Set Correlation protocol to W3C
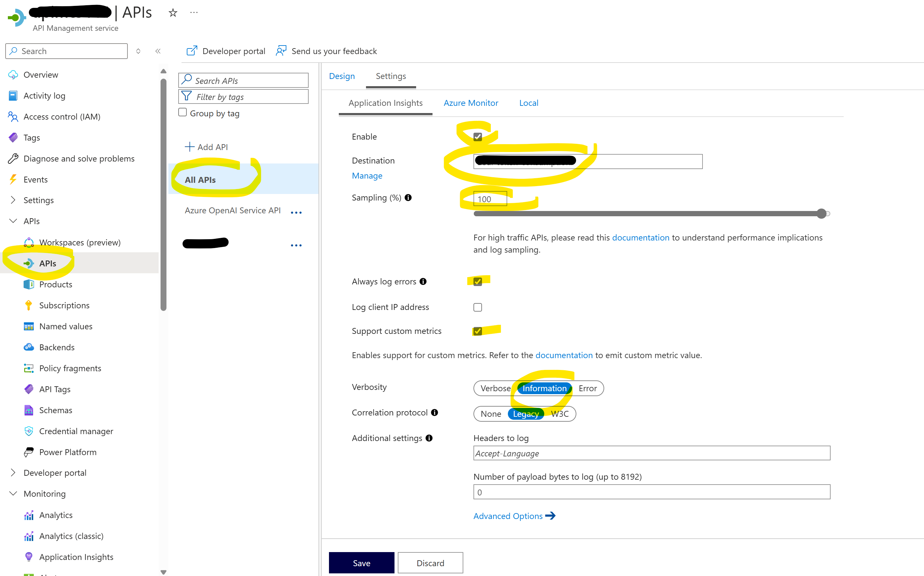924x576 pixels. tap(560, 414)
